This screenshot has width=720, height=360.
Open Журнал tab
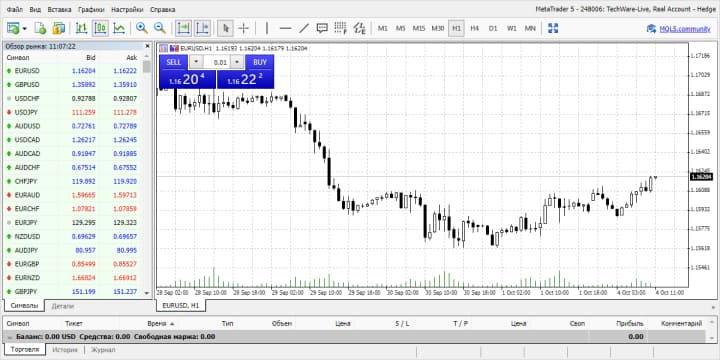[103, 350]
